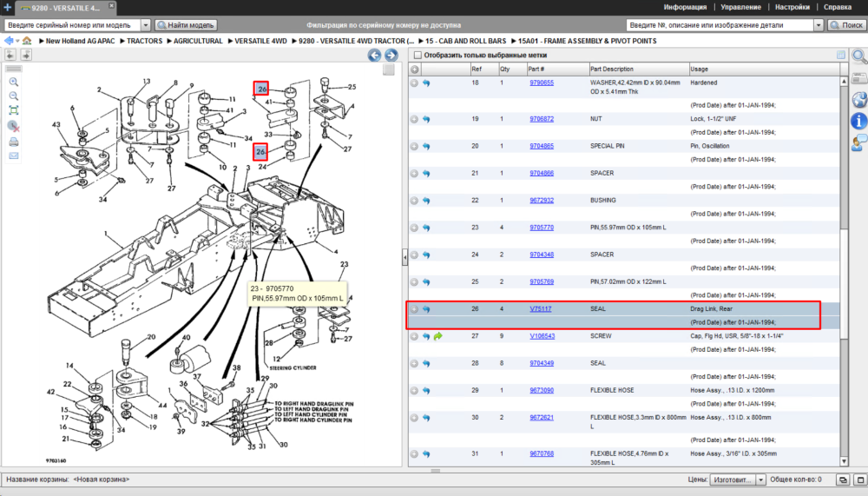The height and width of the screenshot is (496, 868).
Task: Open part number link 9705769
Action: [542, 282]
